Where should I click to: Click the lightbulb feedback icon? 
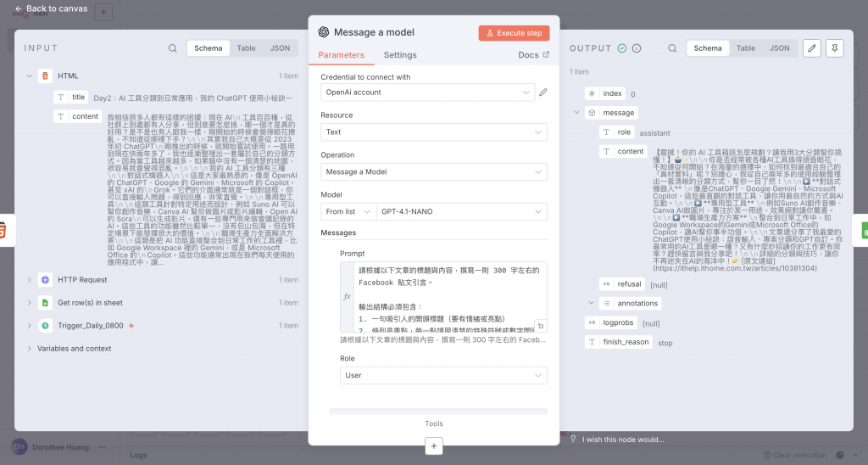click(x=573, y=439)
